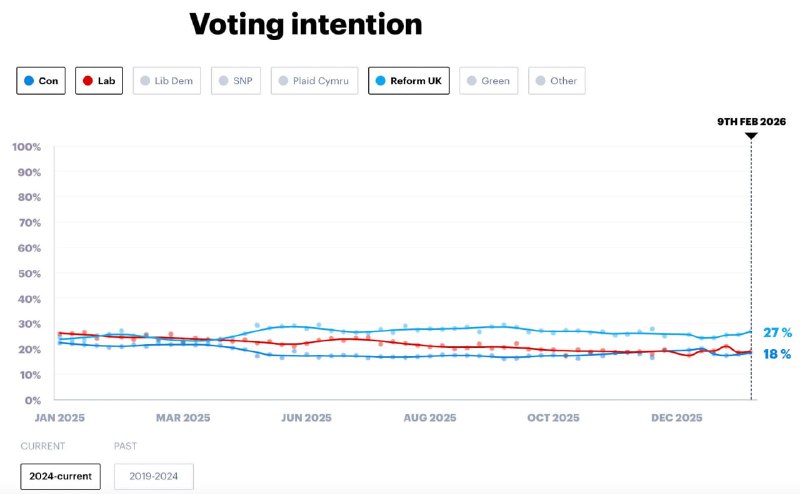
Task: Enable the Green party series
Action: click(488, 80)
